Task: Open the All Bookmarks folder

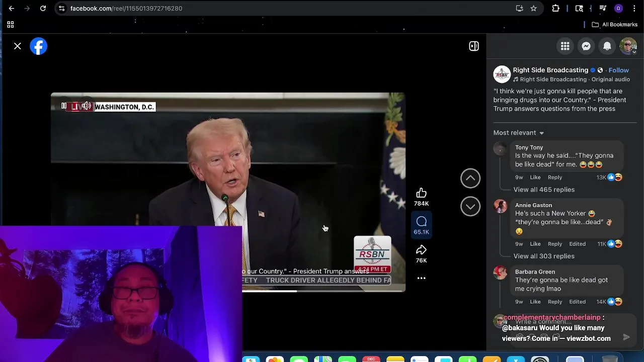Action: pyautogui.click(x=615, y=24)
